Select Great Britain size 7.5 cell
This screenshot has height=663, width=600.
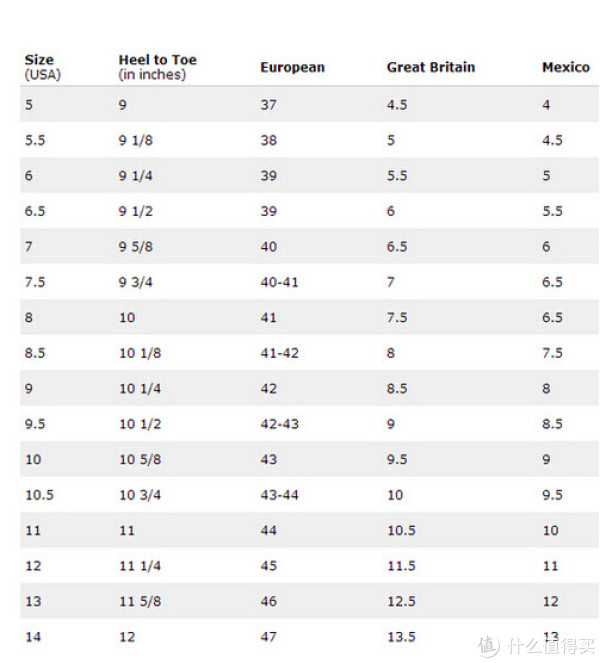pos(397,318)
